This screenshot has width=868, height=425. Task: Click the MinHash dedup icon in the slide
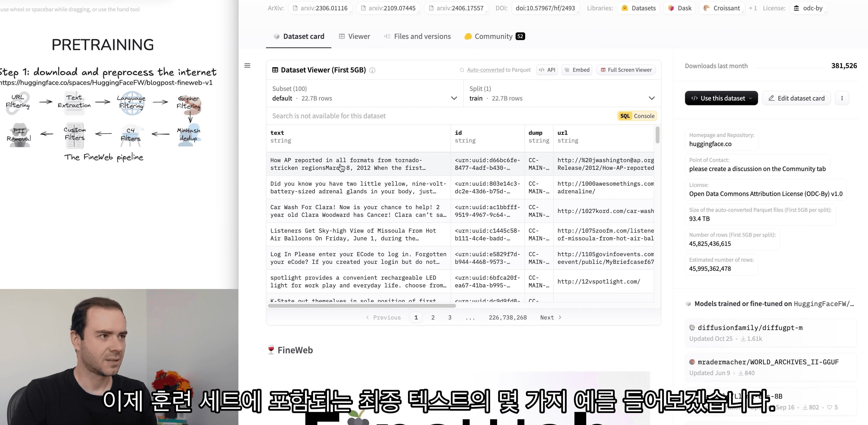click(x=189, y=135)
